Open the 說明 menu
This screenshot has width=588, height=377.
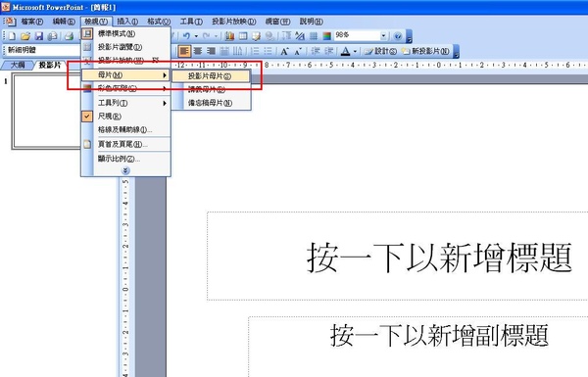pos(312,22)
